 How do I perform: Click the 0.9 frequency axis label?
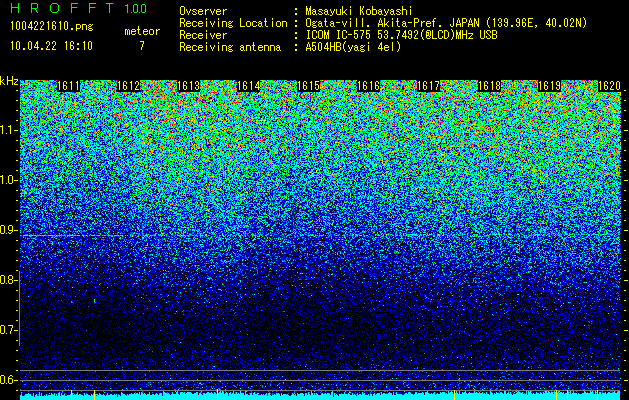pos(7,230)
